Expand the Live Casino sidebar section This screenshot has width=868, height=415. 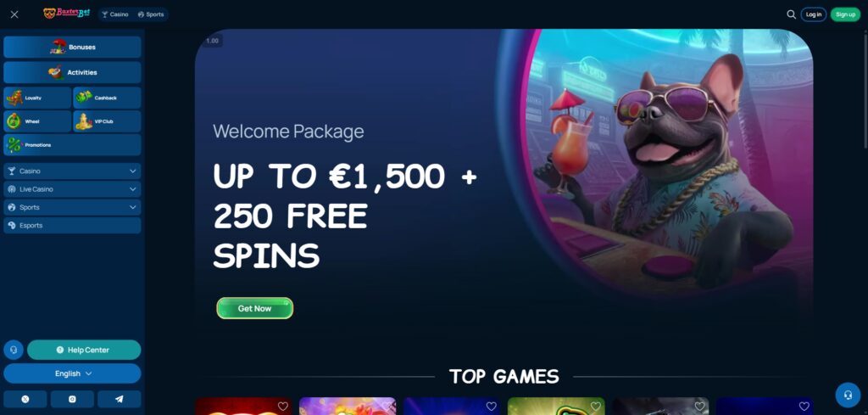pyautogui.click(x=72, y=189)
